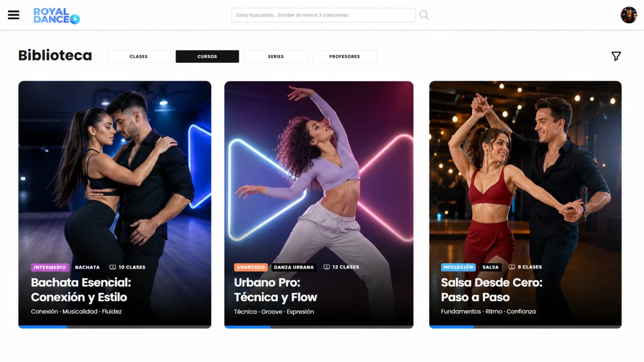
Task: Switch to the SERIES tab
Action: pyautogui.click(x=276, y=56)
